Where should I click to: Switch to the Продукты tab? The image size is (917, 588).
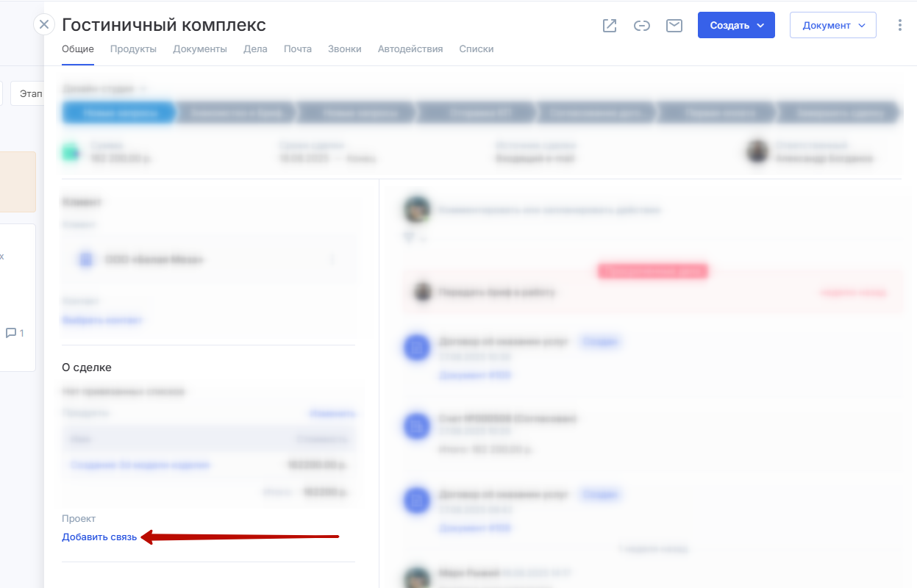coord(133,49)
